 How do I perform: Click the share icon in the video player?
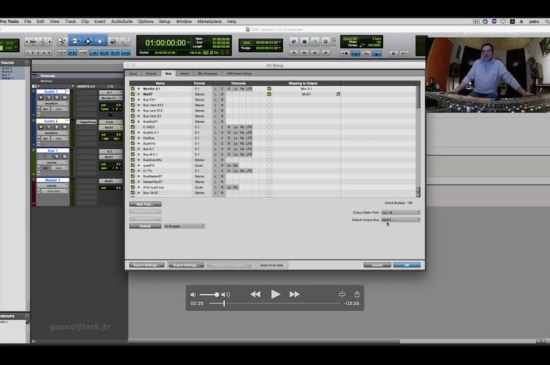tap(357, 294)
